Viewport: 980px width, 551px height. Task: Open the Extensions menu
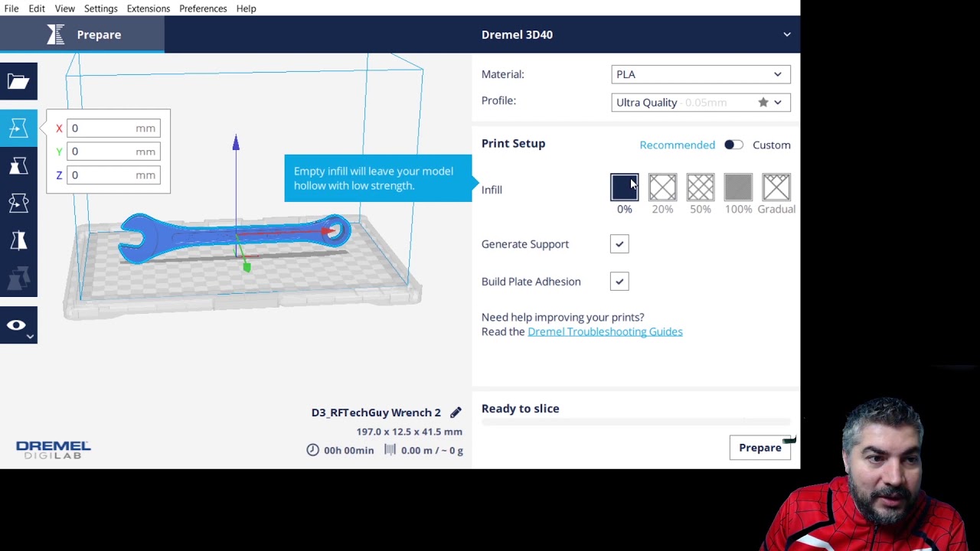tap(149, 8)
